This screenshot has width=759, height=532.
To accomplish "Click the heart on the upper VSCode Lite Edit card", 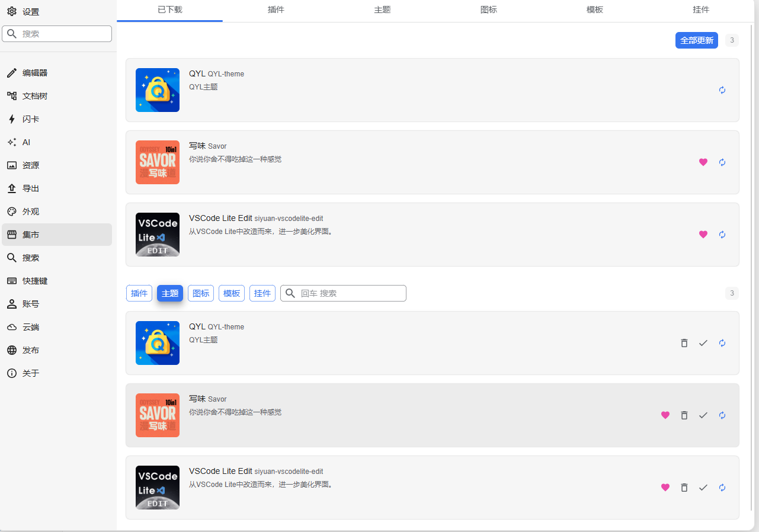I will [x=703, y=235].
